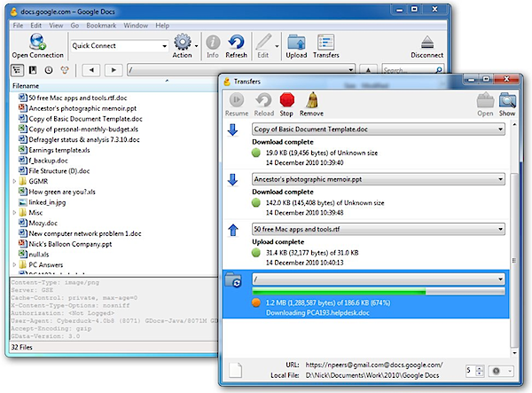Open the File menu
Image resolution: width=532 pixels, height=393 pixels.
coord(18,26)
